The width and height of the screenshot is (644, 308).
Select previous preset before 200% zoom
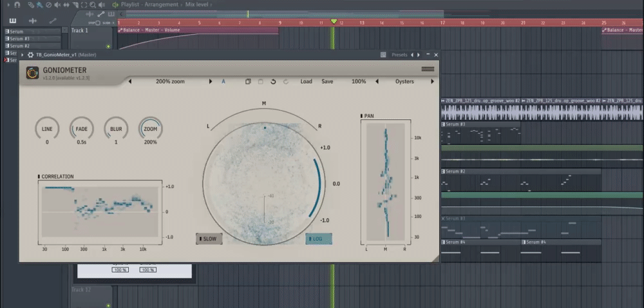point(130,81)
